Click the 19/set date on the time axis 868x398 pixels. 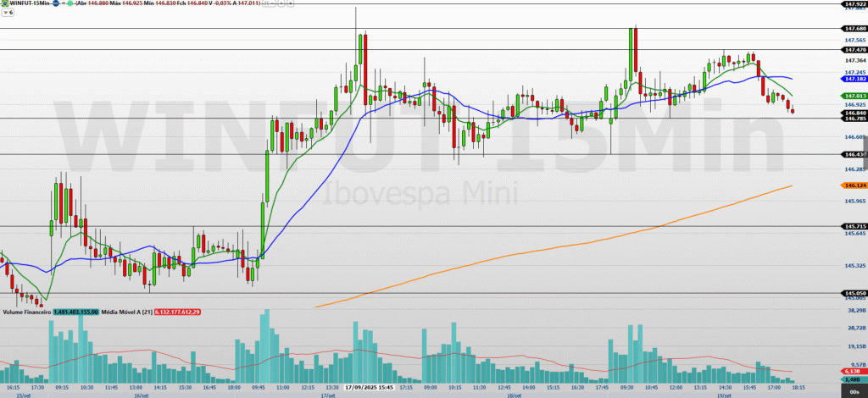(x=724, y=395)
